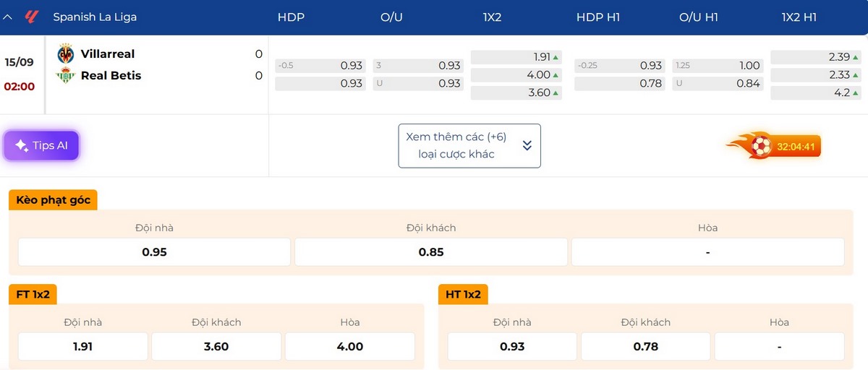Select O/U H1 1.25 odds 1.00
The height and width of the screenshot is (370, 868).
718,65
